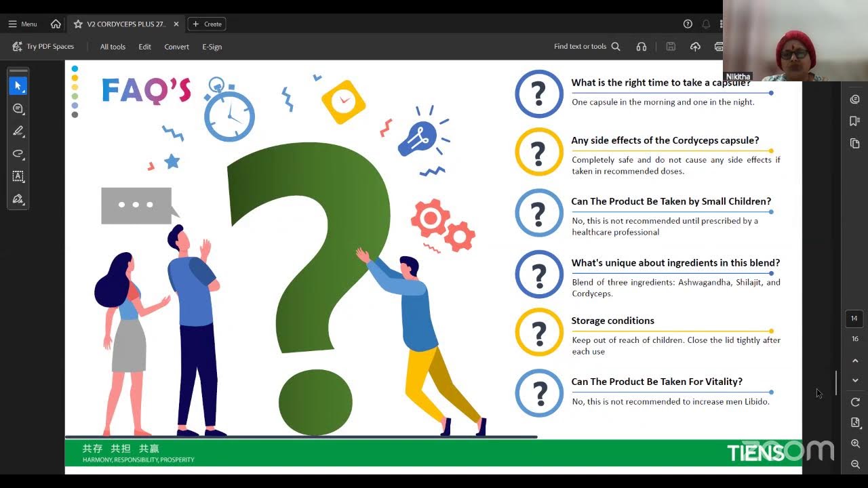Select the freehand Draw tool
The width and height of the screenshot is (868, 488).
click(18, 153)
